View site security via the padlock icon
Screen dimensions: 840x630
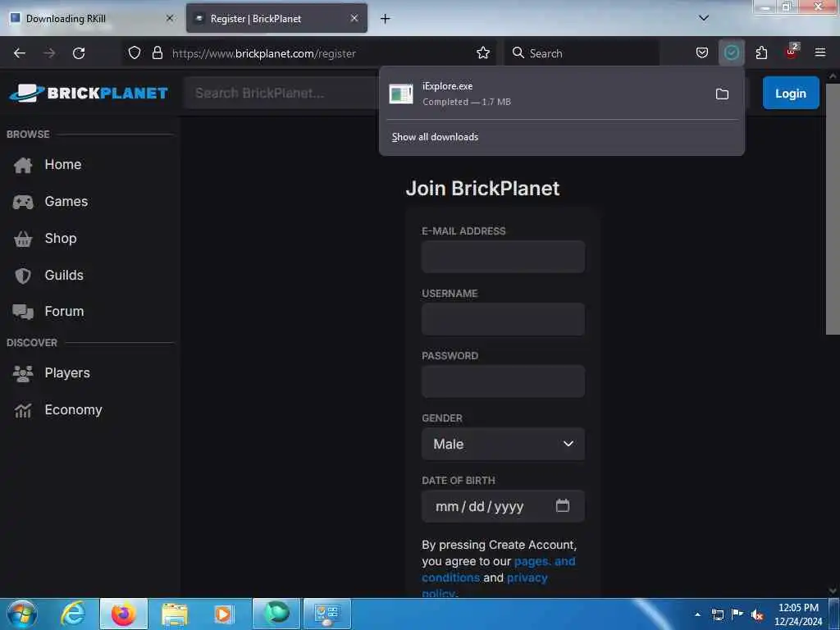click(157, 53)
